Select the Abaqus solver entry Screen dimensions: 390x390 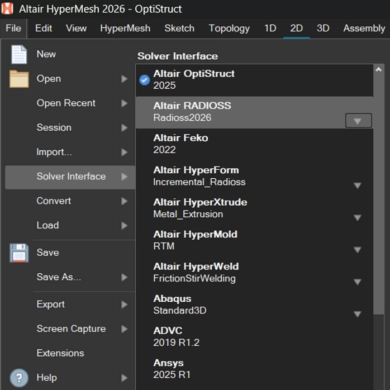(x=255, y=305)
